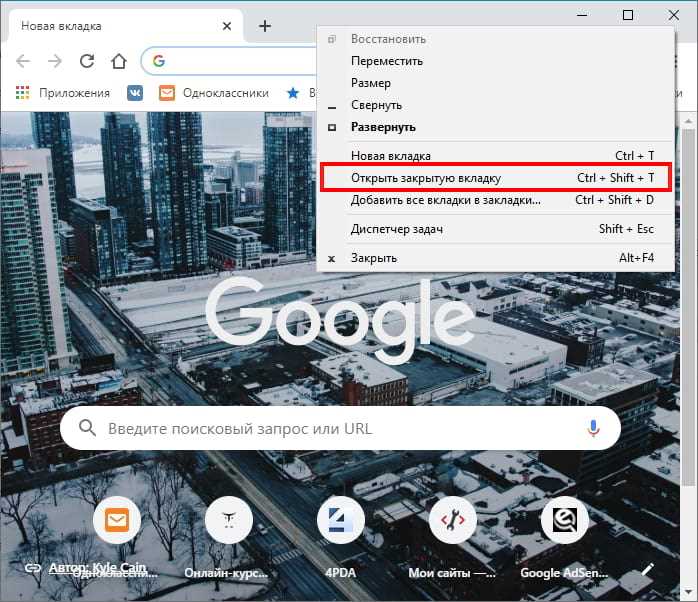Image resolution: width=698 pixels, height=602 pixels.
Task: Close the Chrome window
Action: [674, 15]
